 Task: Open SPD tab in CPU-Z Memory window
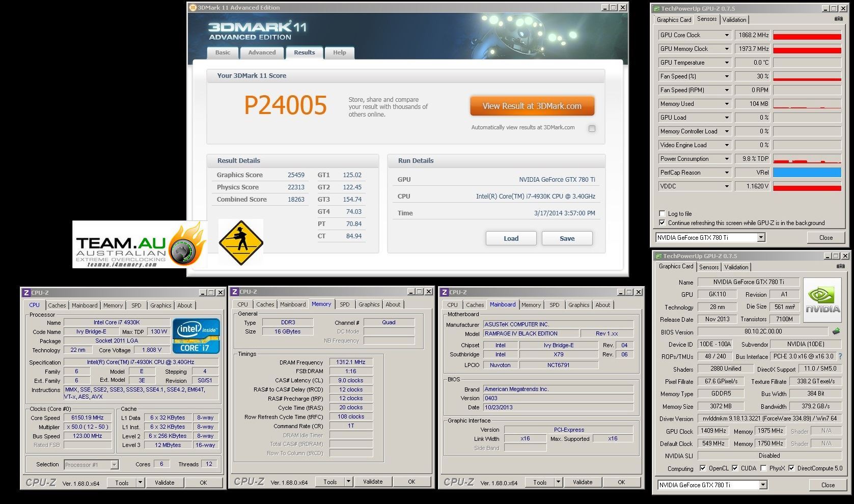point(345,304)
